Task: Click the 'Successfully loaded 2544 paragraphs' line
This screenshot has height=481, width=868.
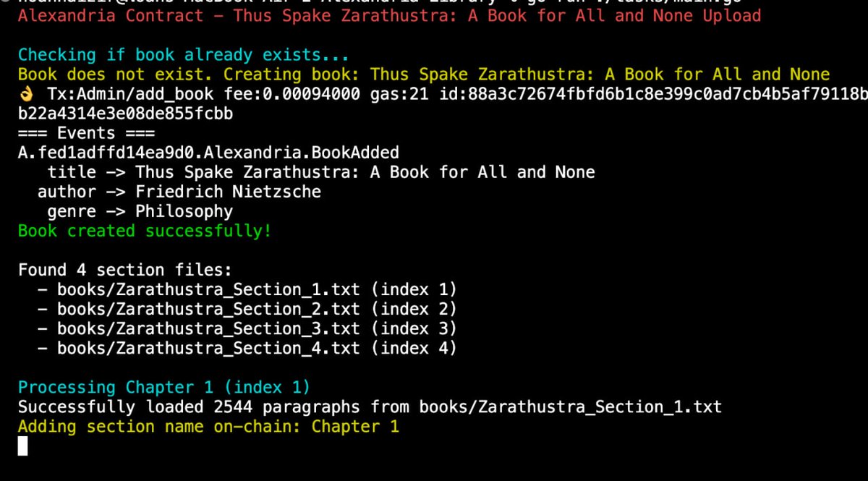Action: coord(370,406)
